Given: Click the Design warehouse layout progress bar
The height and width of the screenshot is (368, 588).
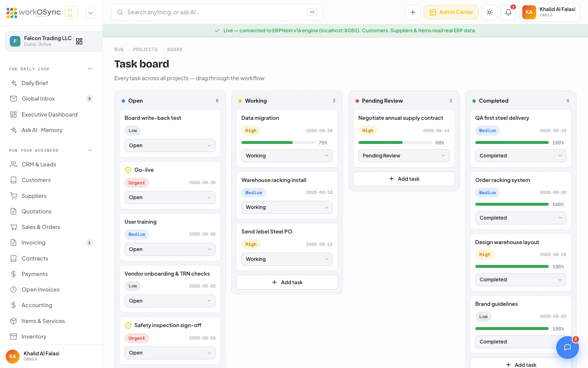Looking at the screenshot, I should pos(512,267).
